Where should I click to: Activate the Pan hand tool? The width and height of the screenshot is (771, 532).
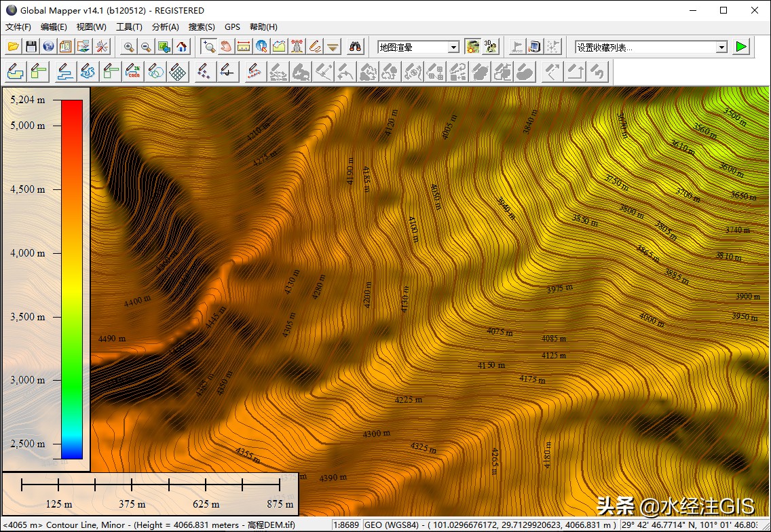(226, 47)
